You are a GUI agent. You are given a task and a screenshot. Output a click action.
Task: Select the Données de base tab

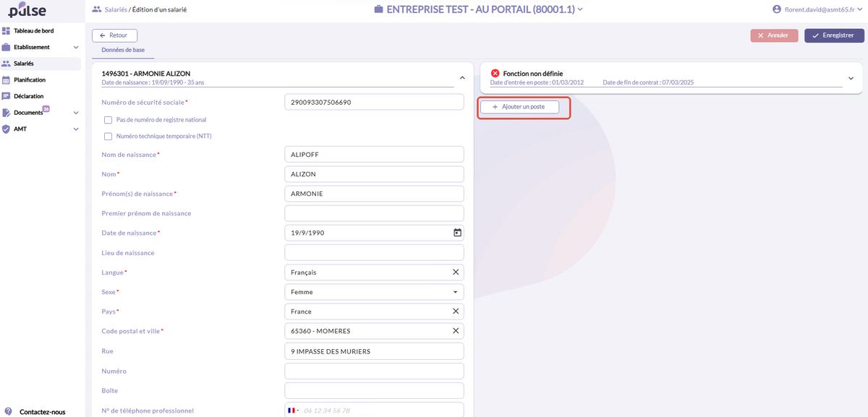pos(123,50)
